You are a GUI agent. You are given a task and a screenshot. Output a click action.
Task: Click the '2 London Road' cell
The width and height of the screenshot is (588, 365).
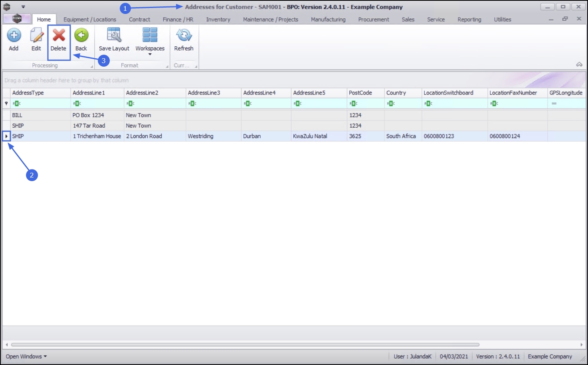(x=155, y=136)
